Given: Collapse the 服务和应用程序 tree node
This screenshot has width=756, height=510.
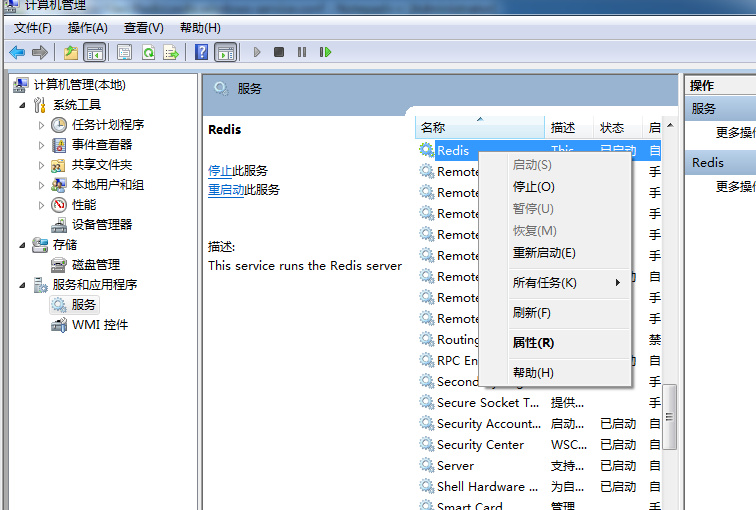Looking at the screenshot, I should [x=22, y=285].
